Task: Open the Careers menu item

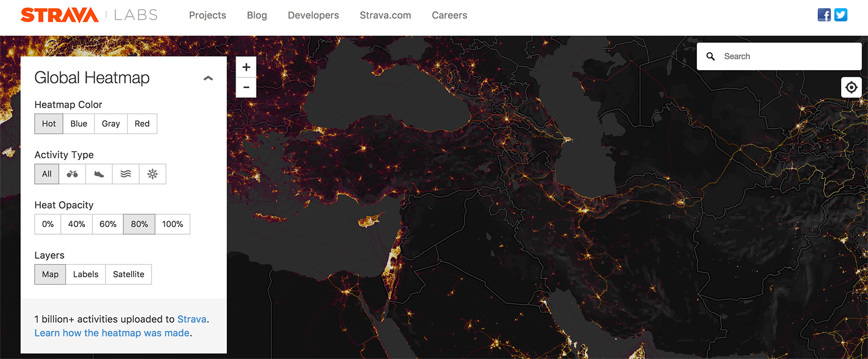Action: pyautogui.click(x=449, y=15)
